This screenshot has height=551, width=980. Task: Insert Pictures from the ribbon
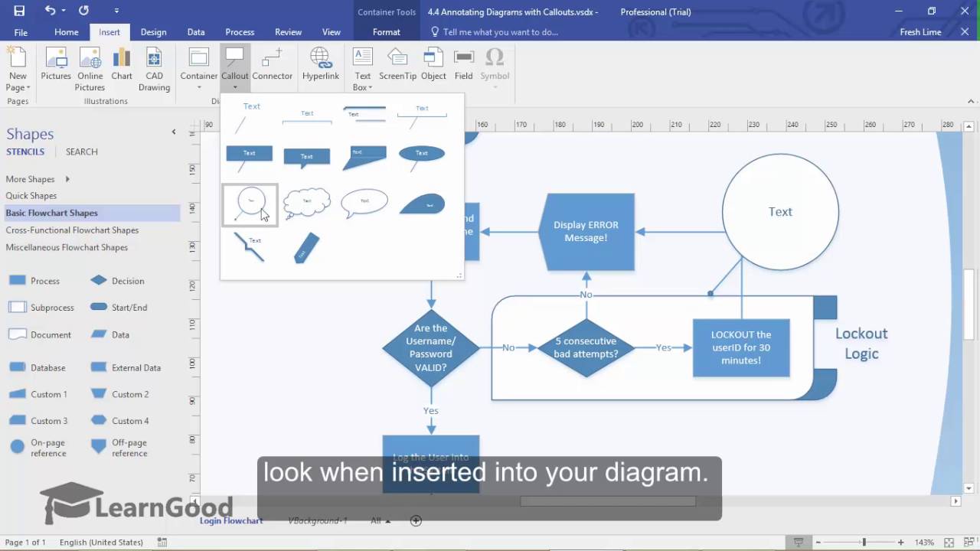click(56, 64)
